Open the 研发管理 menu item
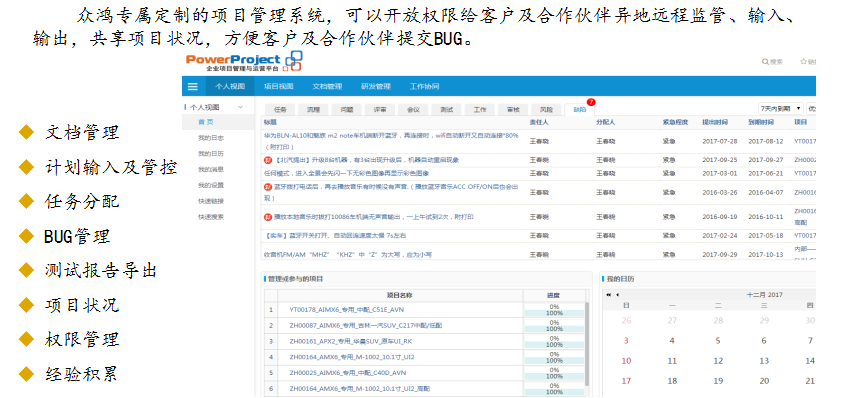The width and height of the screenshot is (855, 398). pyautogui.click(x=376, y=87)
